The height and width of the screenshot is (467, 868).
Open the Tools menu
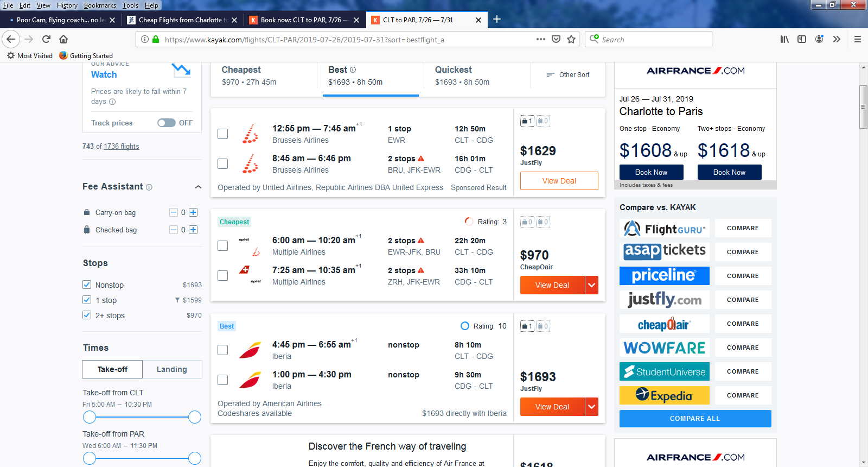(x=130, y=5)
